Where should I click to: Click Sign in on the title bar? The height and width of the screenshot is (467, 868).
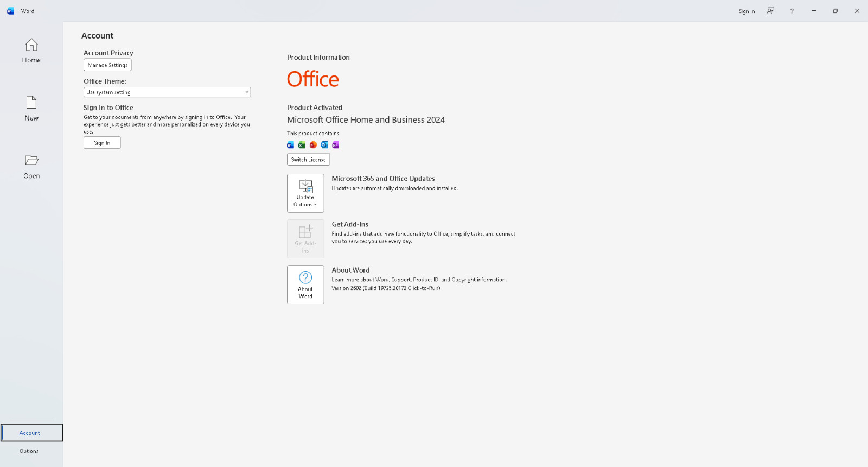click(x=746, y=11)
